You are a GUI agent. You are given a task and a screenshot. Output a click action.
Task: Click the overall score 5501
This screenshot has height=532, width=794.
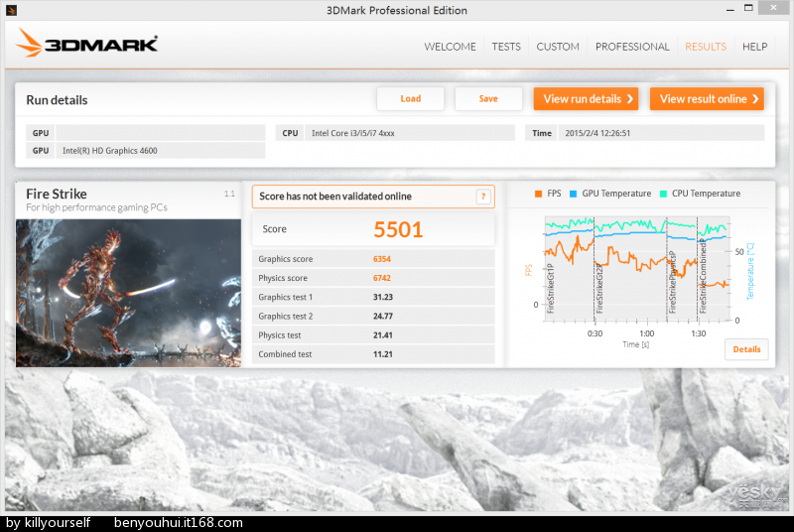(x=398, y=229)
